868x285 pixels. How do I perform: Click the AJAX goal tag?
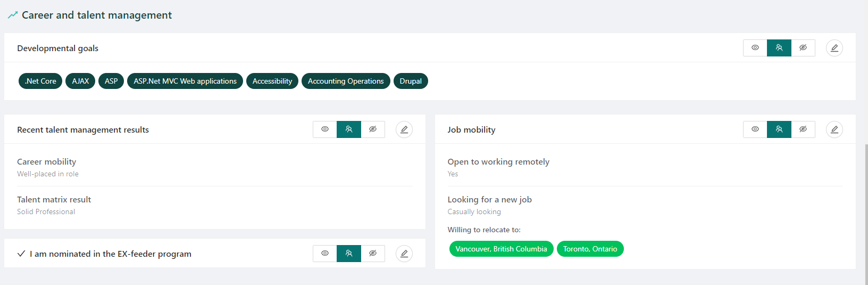tap(80, 81)
